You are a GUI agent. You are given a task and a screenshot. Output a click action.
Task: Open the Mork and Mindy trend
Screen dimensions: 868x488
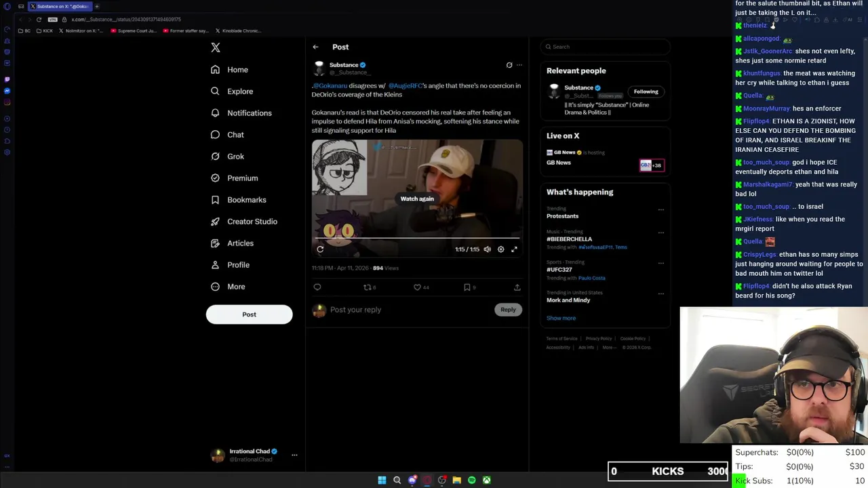568,300
